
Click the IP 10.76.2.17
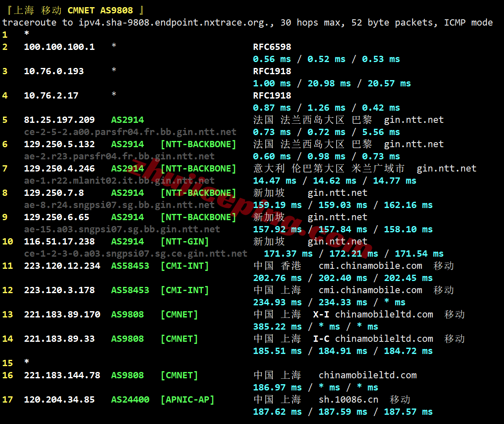tap(51, 96)
